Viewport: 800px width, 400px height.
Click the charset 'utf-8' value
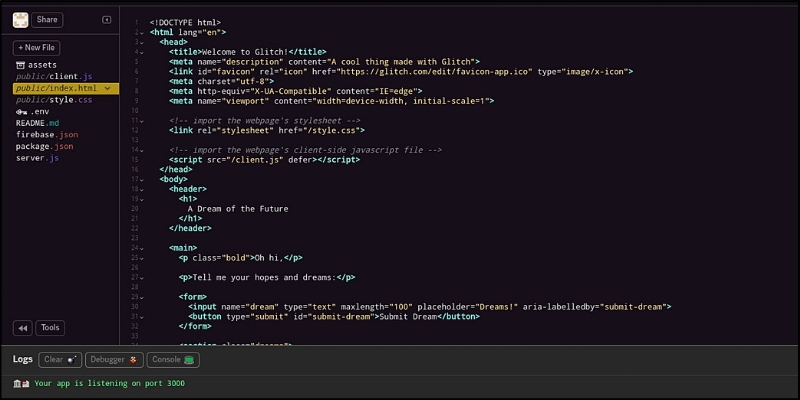pyautogui.click(x=252, y=82)
